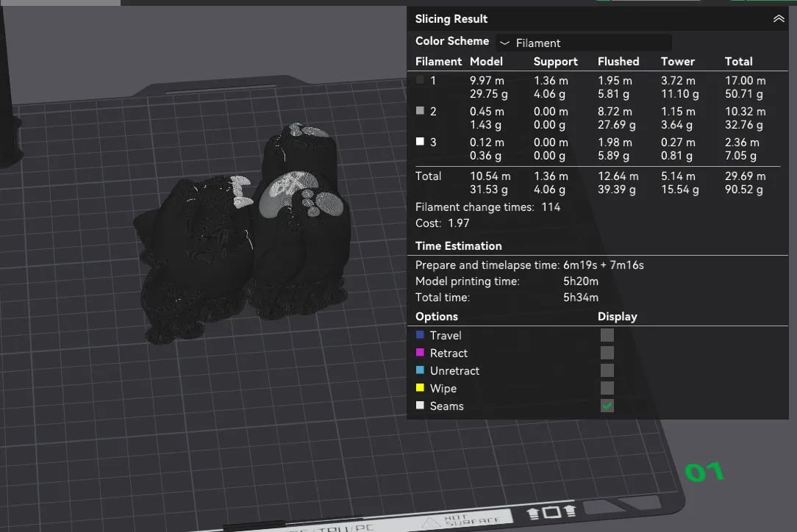Click the filament 2 gray color swatch
This screenshot has width=797, height=532.
pos(420,110)
